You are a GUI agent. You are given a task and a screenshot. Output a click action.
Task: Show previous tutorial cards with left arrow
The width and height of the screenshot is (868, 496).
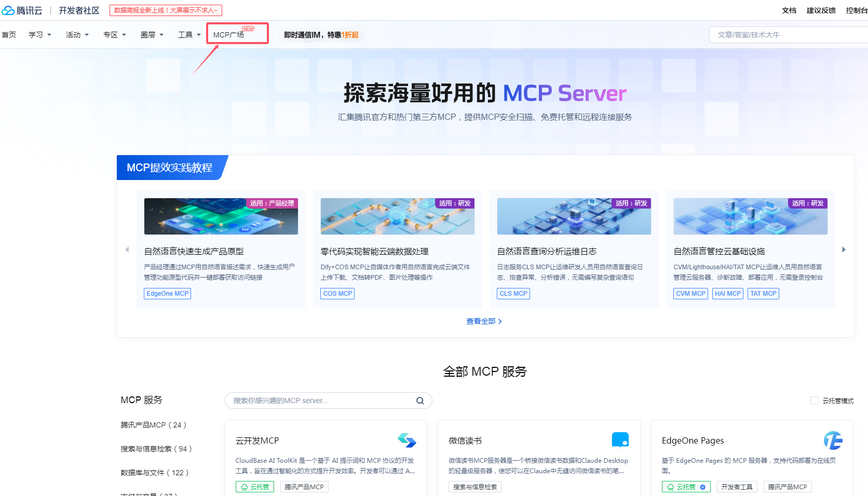tap(127, 250)
